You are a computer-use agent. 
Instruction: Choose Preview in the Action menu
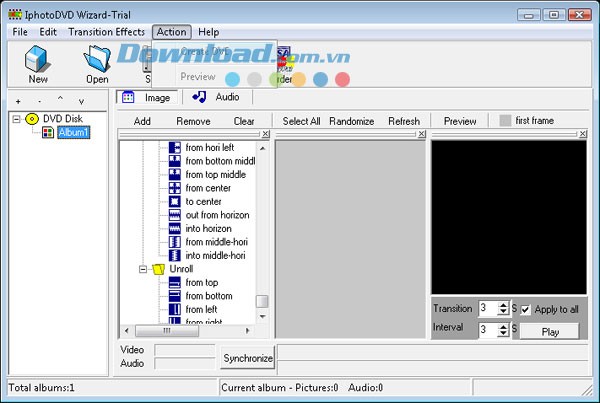[x=198, y=77]
